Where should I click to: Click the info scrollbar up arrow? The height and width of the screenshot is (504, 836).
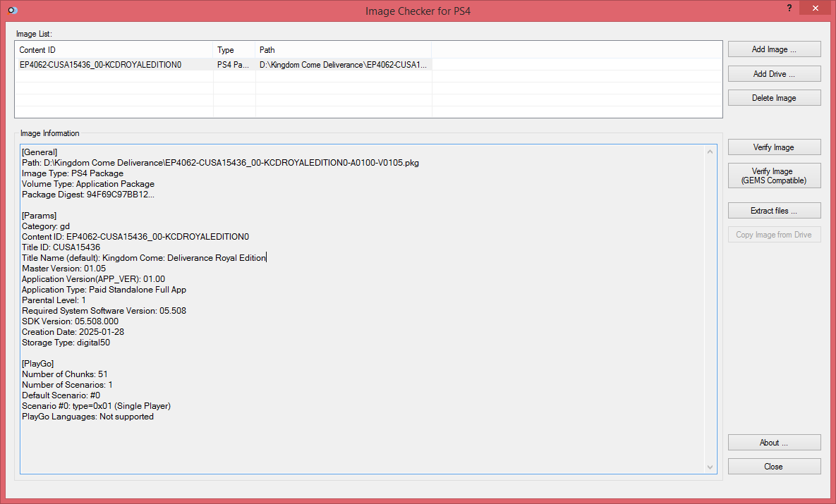(x=710, y=152)
